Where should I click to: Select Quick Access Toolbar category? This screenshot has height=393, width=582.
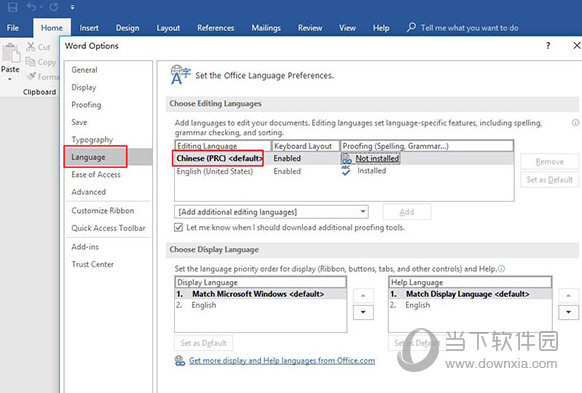(108, 228)
